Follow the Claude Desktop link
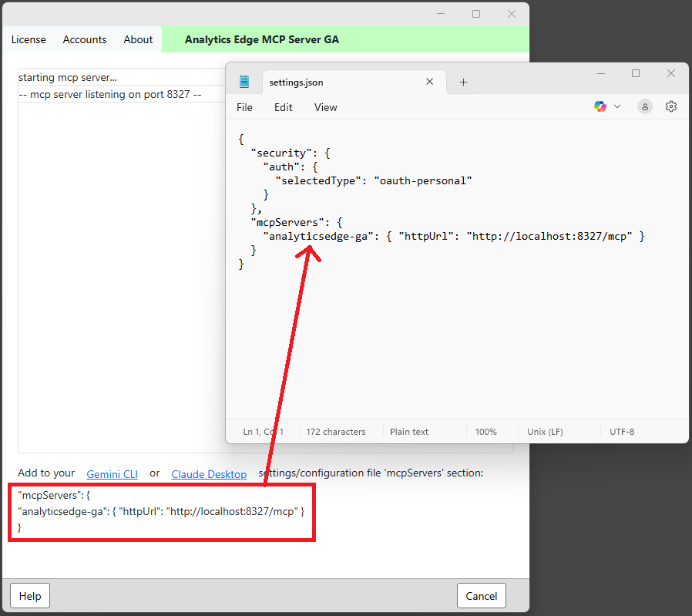The height and width of the screenshot is (616, 692). point(209,474)
